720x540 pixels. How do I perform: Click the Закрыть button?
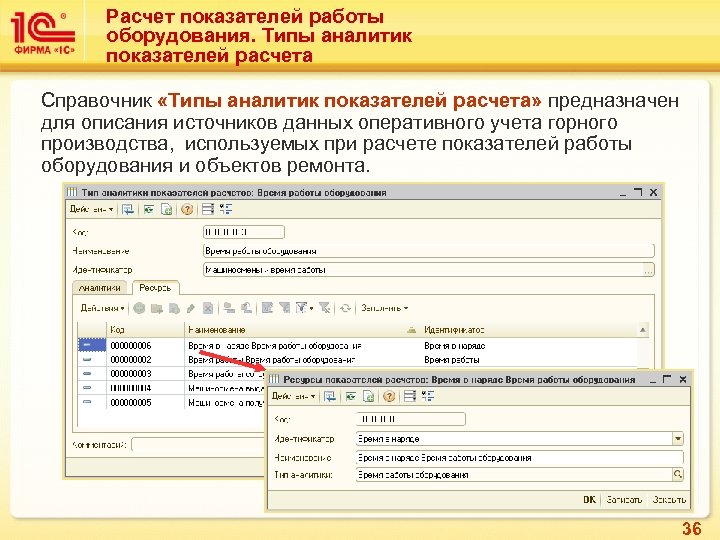(x=669, y=499)
